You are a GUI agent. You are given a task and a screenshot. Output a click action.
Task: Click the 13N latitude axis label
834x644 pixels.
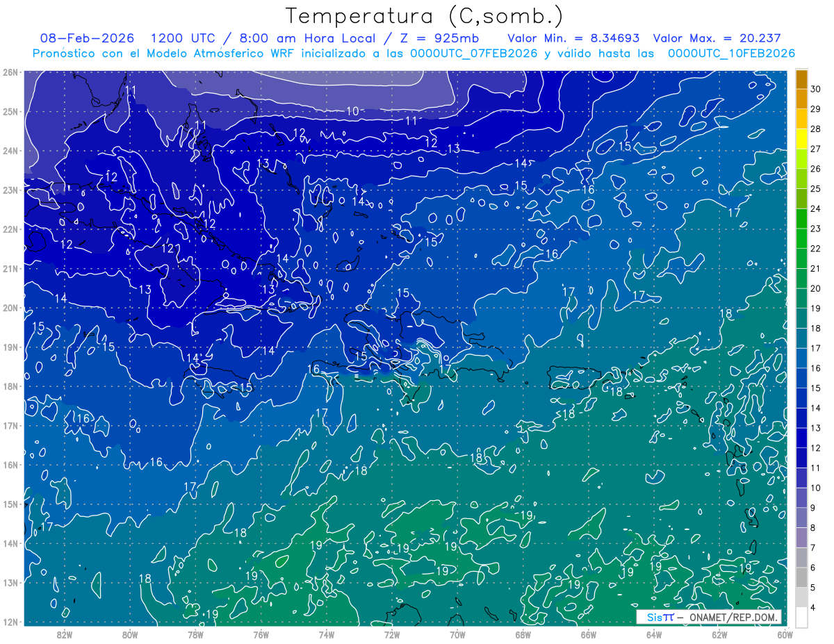pyautogui.click(x=10, y=583)
